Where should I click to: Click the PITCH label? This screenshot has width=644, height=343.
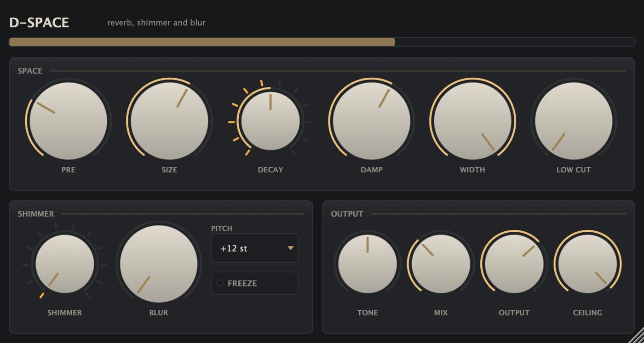[x=222, y=229]
